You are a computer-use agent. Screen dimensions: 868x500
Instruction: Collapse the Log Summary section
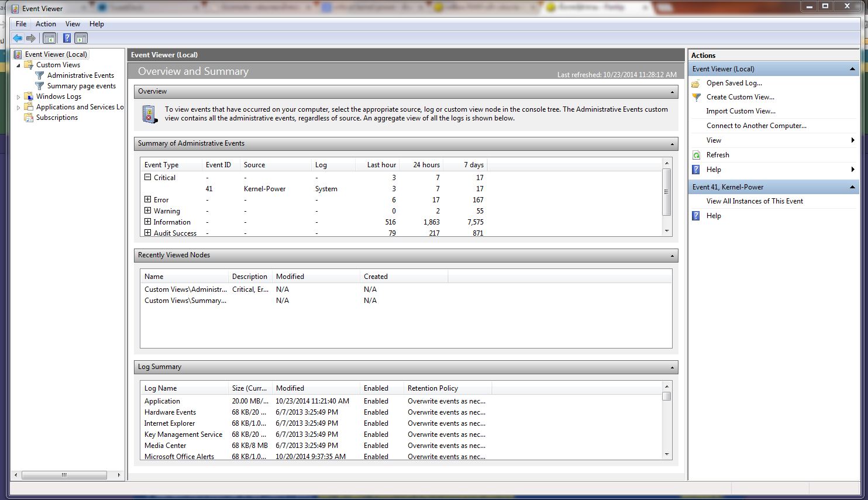(x=673, y=367)
